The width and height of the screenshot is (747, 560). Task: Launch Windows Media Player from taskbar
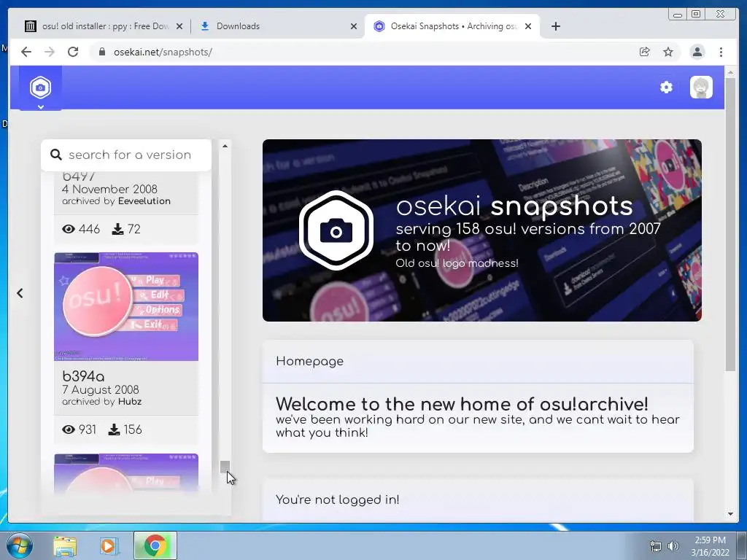pos(108,545)
